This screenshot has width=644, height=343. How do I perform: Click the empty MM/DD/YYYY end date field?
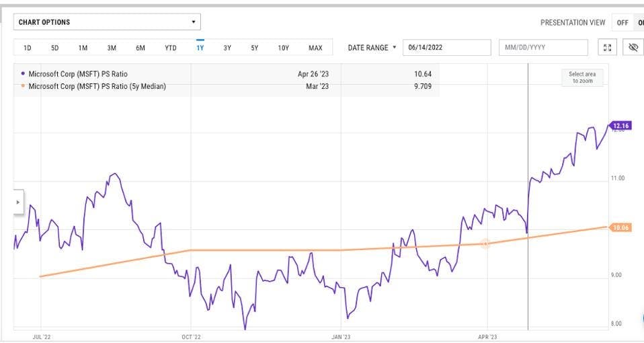click(x=543, y=48)
